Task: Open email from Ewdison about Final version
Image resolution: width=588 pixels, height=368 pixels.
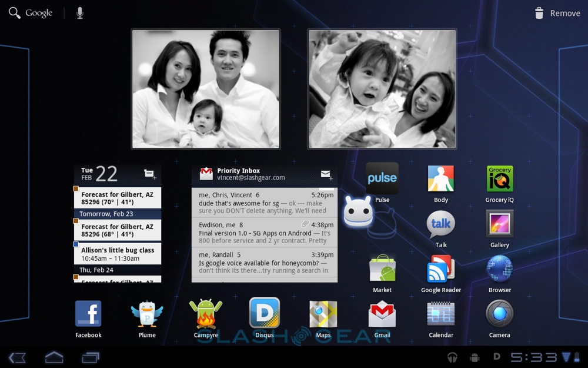Action: 264,233
